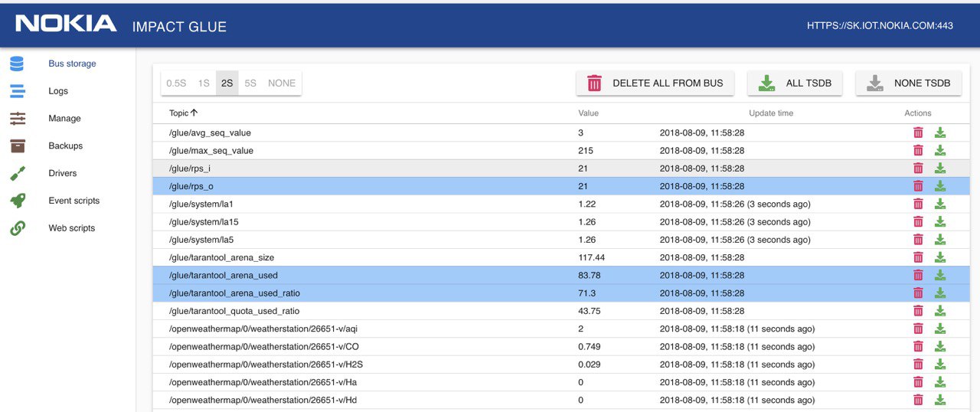Screen dimensions: 980x412
Task: Delete the /glue/avg_seq_value topic
Action: point(918,132)
